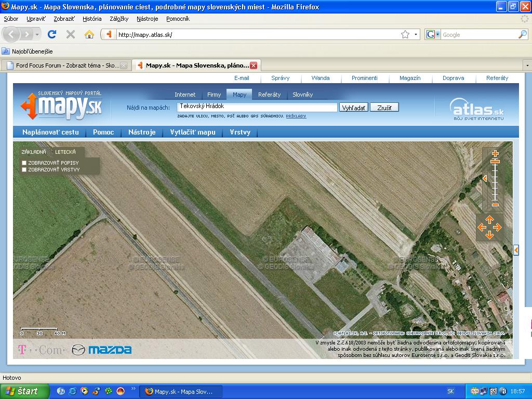
Task: Pan the map left with the arrow
Action: coord(482,228)
